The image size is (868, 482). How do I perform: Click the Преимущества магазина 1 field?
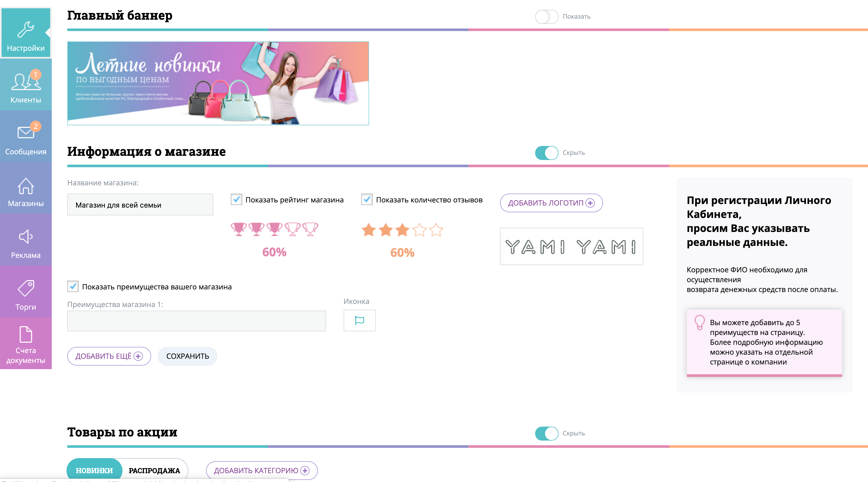[196, 321]
